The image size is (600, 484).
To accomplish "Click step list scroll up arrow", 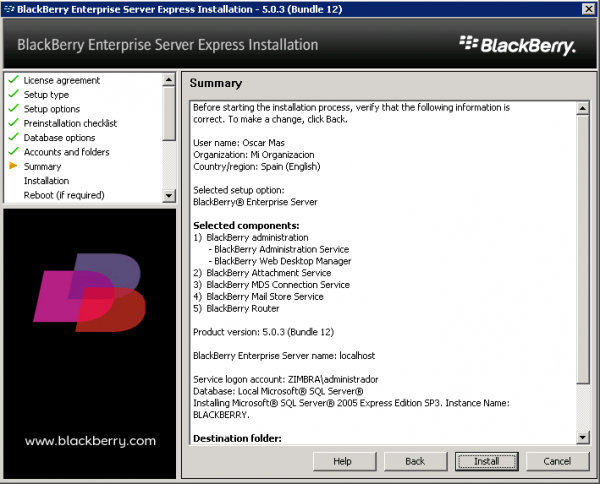I will (169, 80).
